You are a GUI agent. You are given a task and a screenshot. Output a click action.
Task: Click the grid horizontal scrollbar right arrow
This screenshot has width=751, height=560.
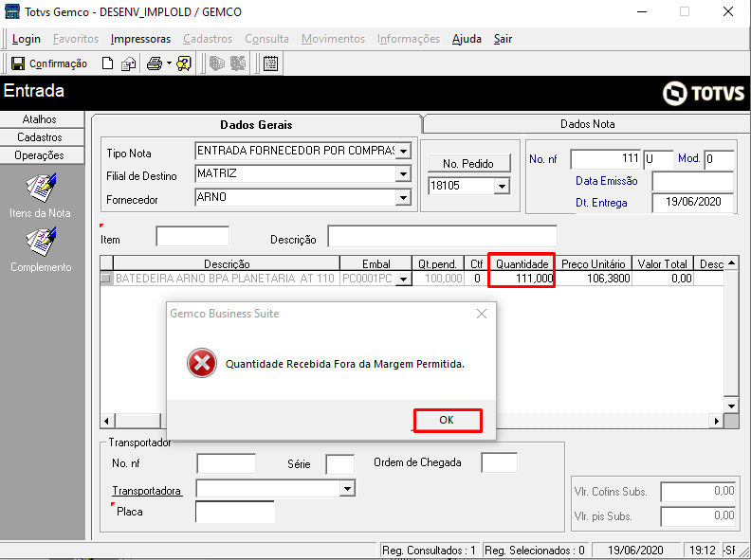716,421
